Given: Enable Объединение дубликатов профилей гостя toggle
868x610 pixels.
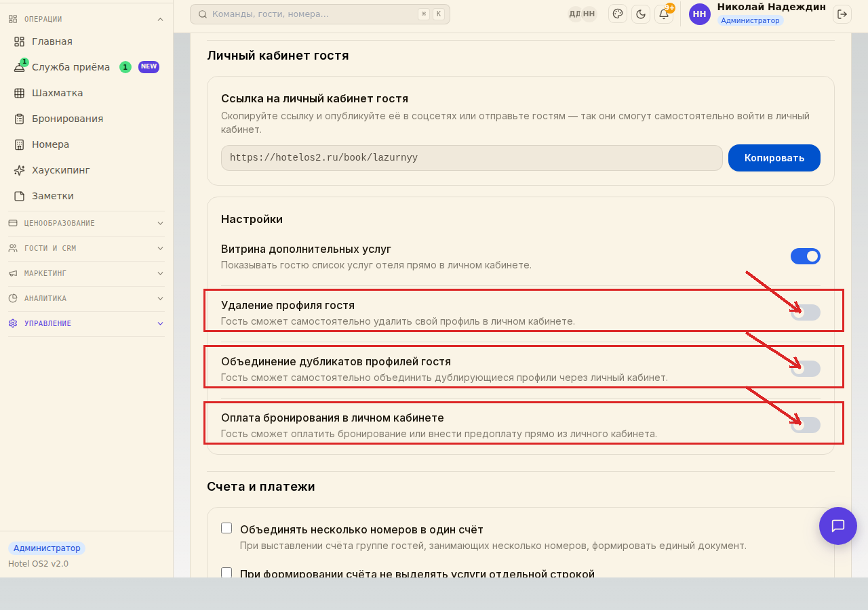Looking at the screenshot, I should (806, 369).
